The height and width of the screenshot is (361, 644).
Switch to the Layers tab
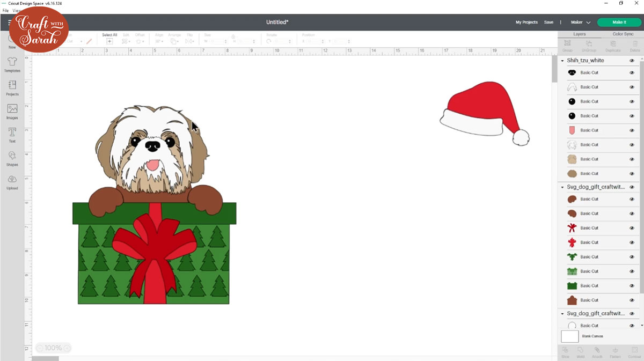[579, 34]
